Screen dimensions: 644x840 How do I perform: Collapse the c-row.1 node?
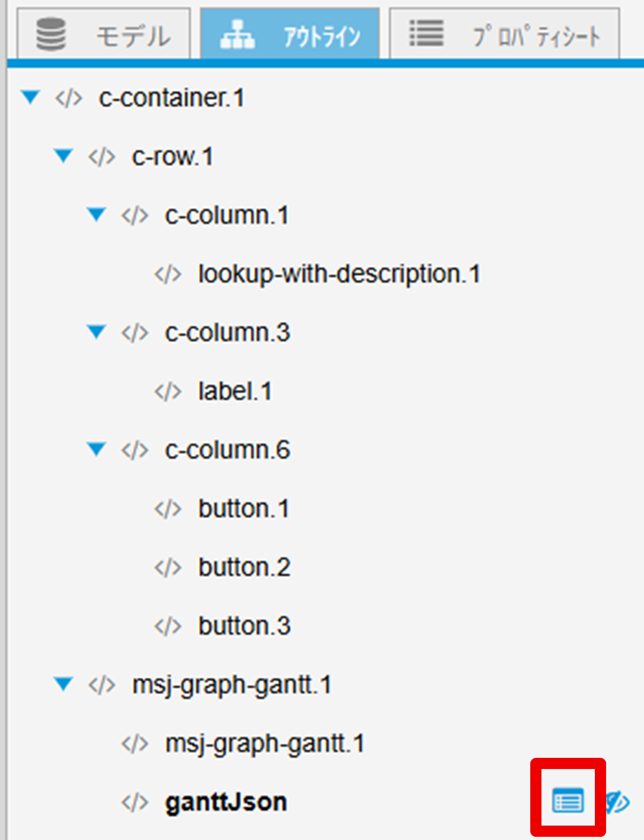(x=64, y=156)
